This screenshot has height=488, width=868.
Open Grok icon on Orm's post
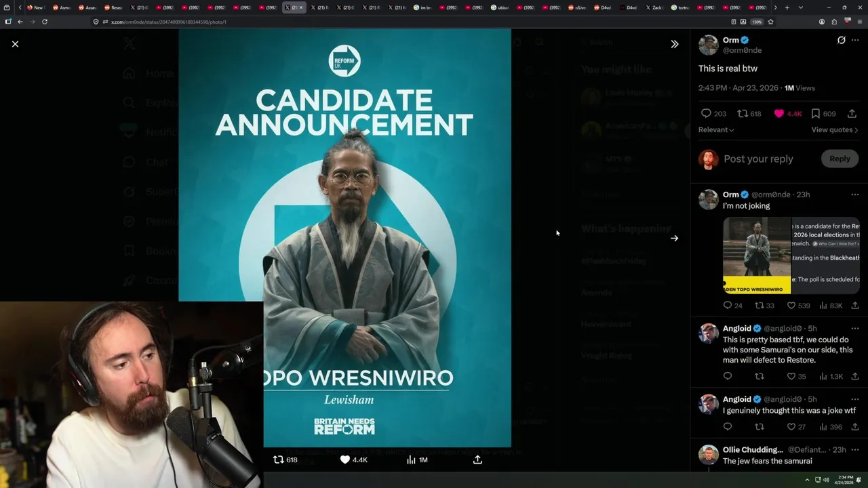841,41
